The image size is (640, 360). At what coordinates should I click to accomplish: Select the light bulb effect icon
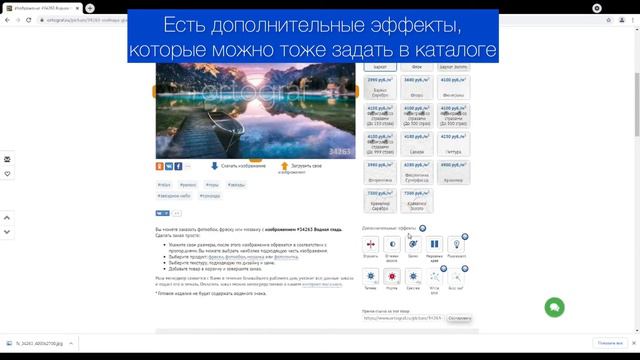(456, 244)
